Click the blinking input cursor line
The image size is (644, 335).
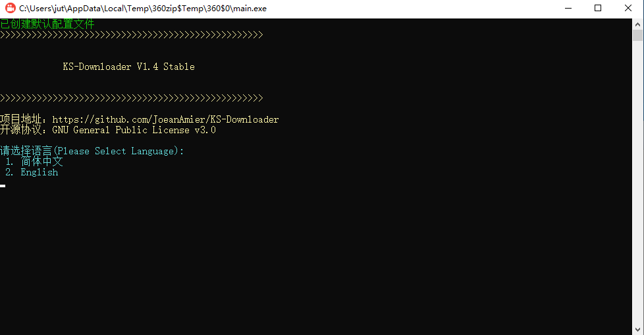pos(3,186)
